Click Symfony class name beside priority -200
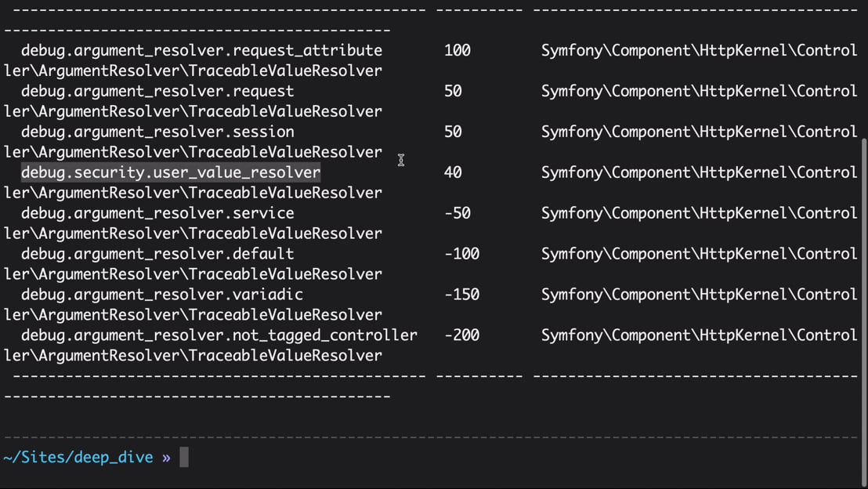The height and width of the screenshot is (489, 868). [x=699, y=335]
